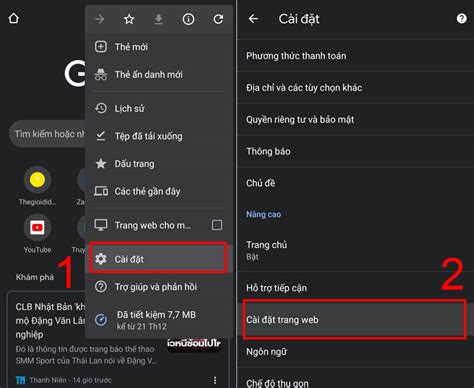
Task: Choose Thẻ ẩn danh mới
Action: click(x=159, y=74)
